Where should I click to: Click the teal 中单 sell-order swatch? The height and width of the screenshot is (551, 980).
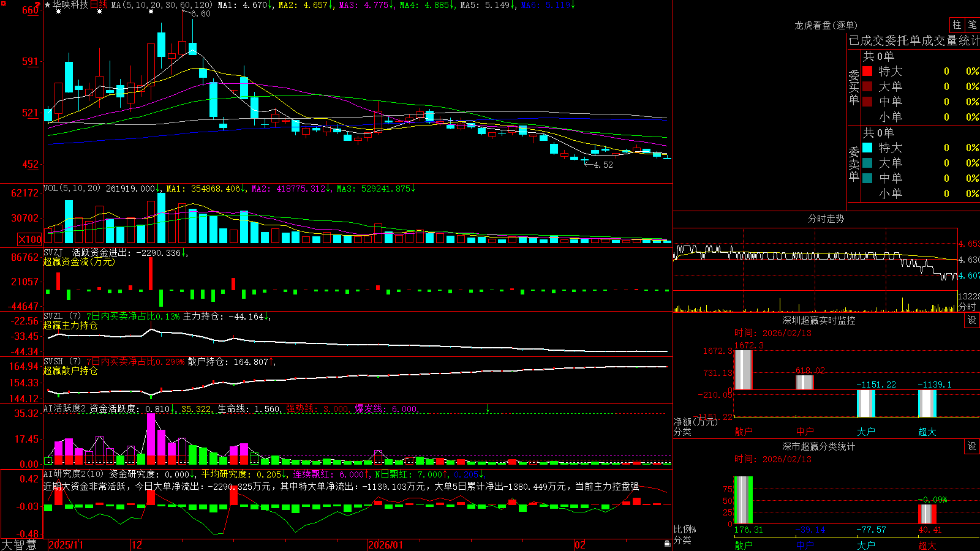(867, 178)
